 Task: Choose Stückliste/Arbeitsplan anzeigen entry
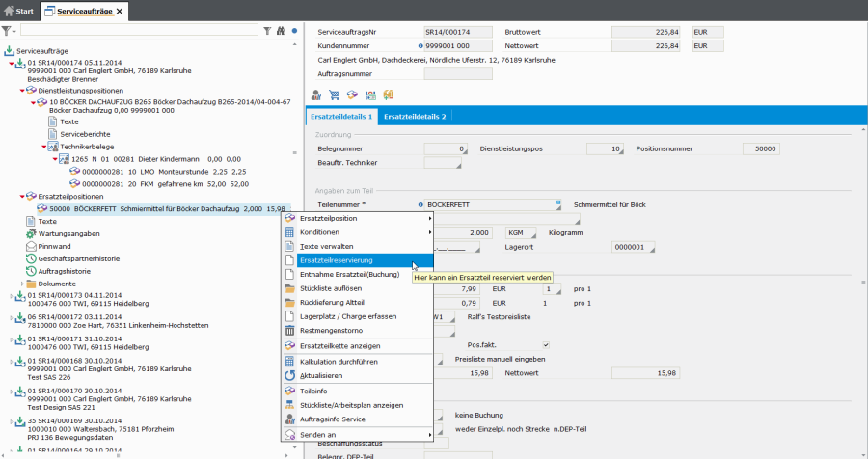(x=358, y=405)
